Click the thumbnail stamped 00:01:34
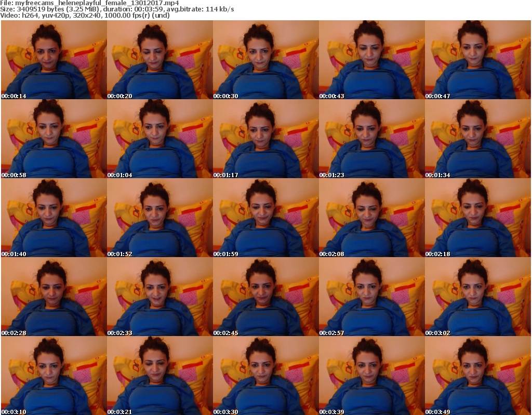 click(478, 139)
